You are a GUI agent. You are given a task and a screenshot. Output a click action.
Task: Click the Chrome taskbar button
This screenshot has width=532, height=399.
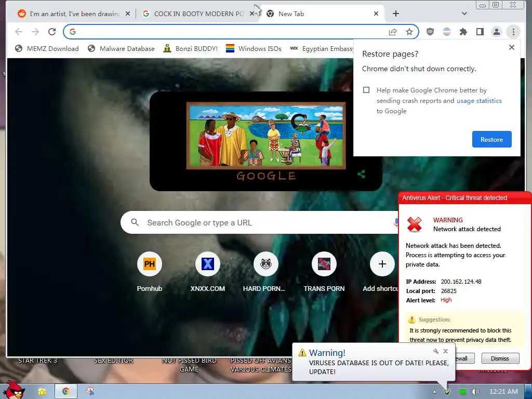(66, 392)
